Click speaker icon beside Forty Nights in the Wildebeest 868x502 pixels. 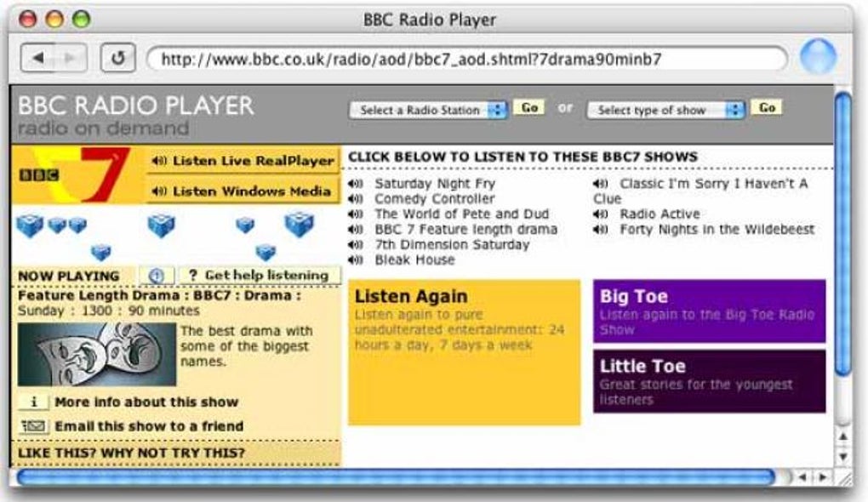coord(600,229)
